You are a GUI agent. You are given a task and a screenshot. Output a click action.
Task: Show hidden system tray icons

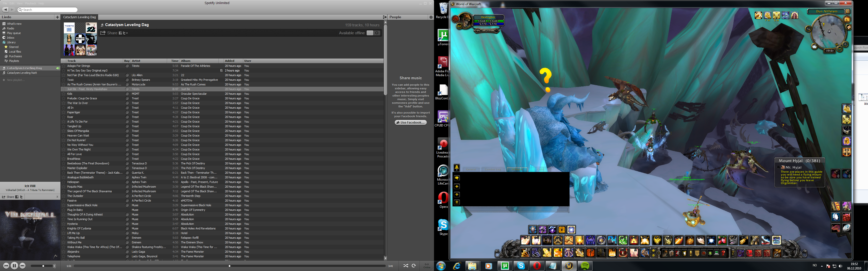pyautogui.click(x=822, y=266)
